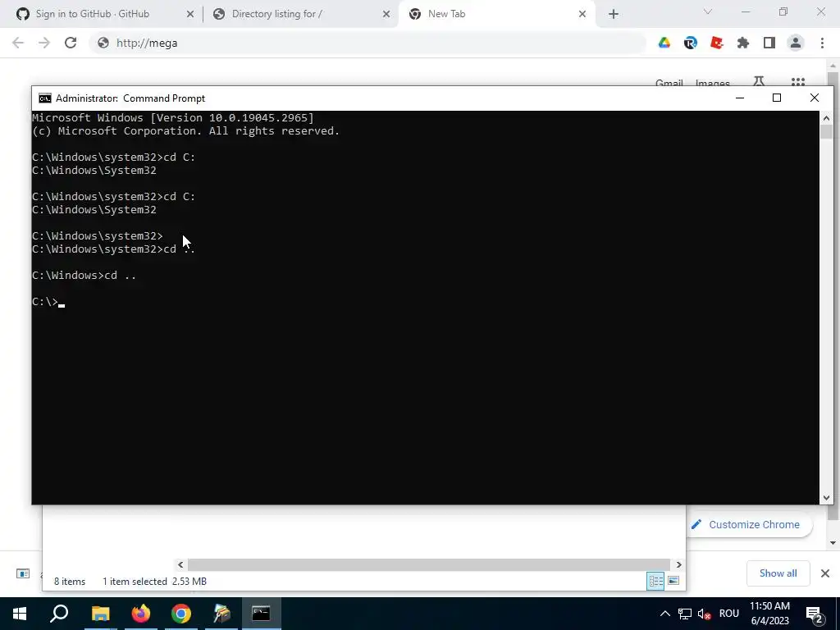Screen dimensions: 840x630
Task: Open Windows Start menu
Action: tap(20, 614)
